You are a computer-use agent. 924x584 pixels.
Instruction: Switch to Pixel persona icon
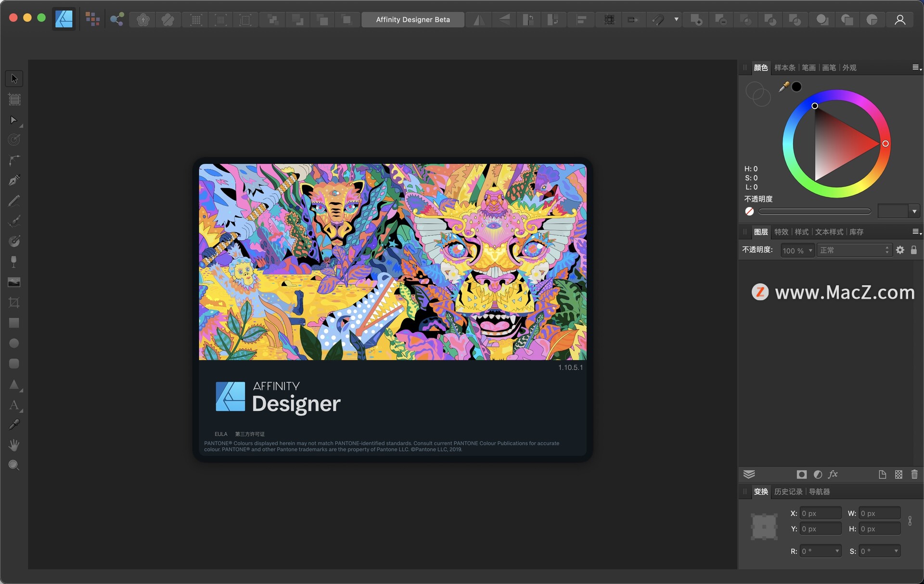(92, 20)
